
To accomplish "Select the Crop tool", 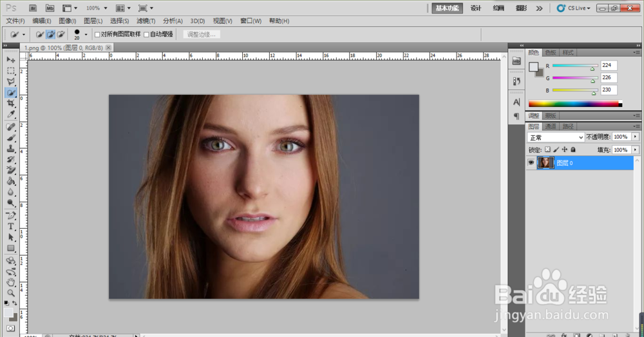I will (x=11, y=103).
